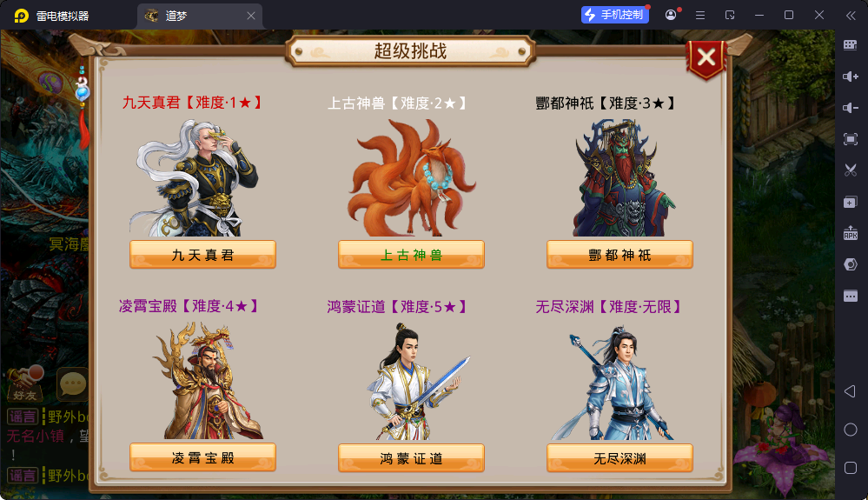
Task: Choose the 凌霄宝殿 challenge button
Action: pos(202,458)
